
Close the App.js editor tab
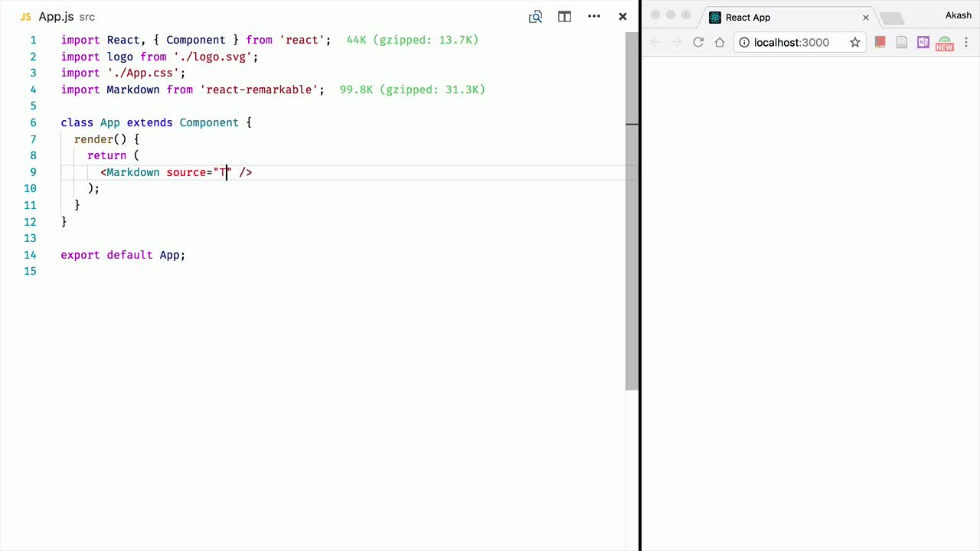(623, 17)
